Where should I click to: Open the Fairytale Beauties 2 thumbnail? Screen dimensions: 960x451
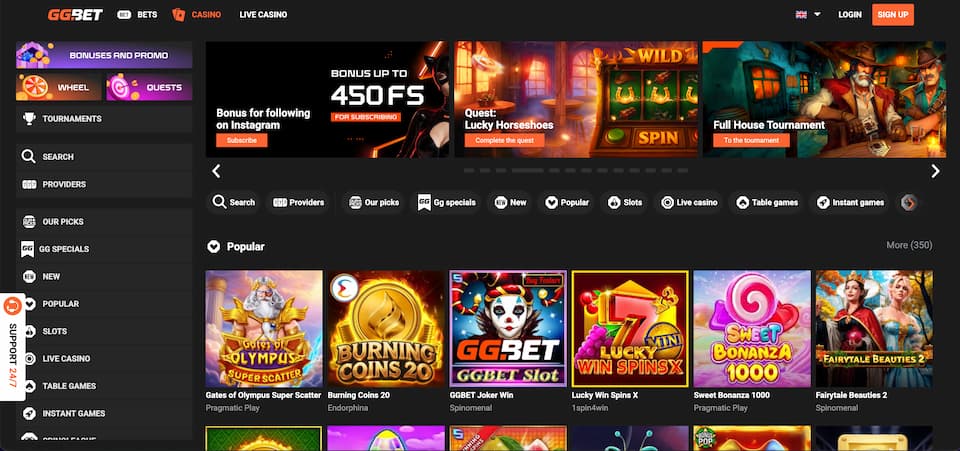[x=874, y=329]
